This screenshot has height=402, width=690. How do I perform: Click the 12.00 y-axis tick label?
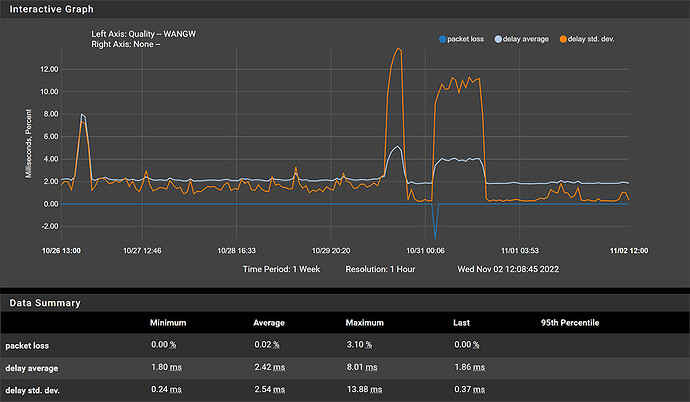coord(49,69)
